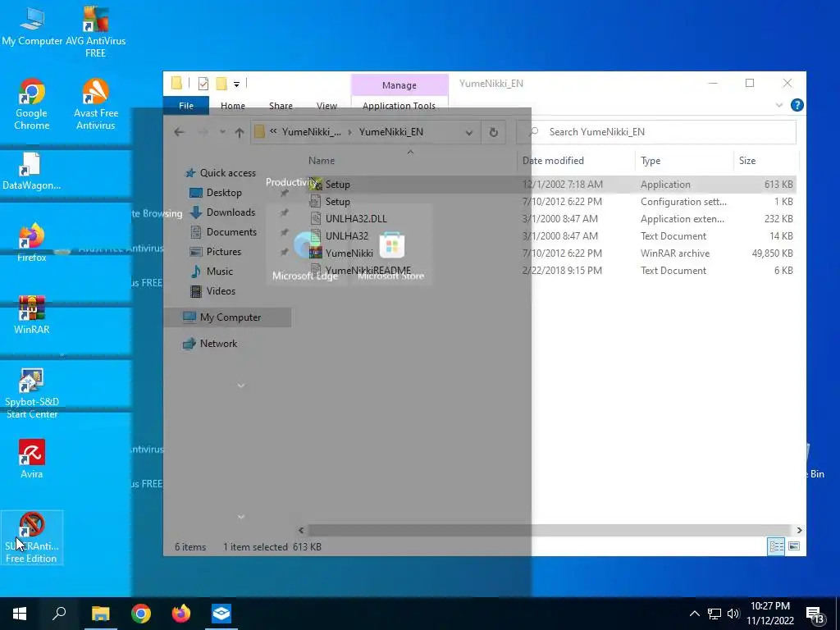Open Firefox desktop shortcut
The width and height of the screenshot is (840, 630).
[32, 242]
